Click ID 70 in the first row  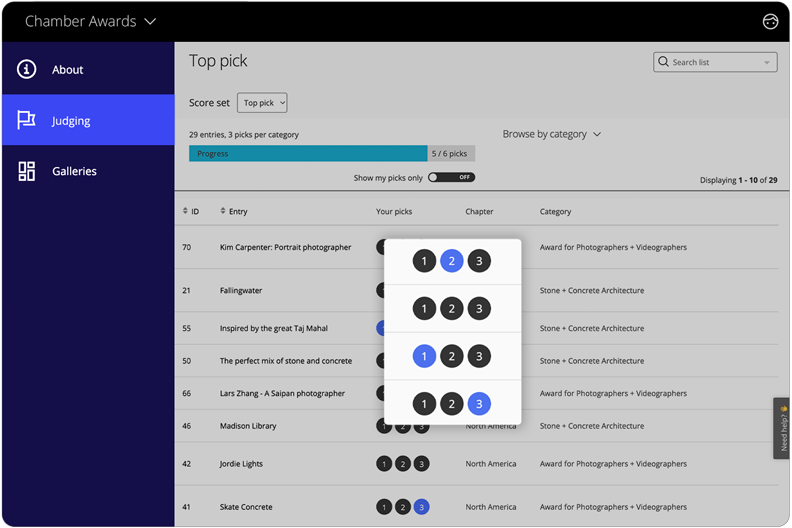coord(186,247)
